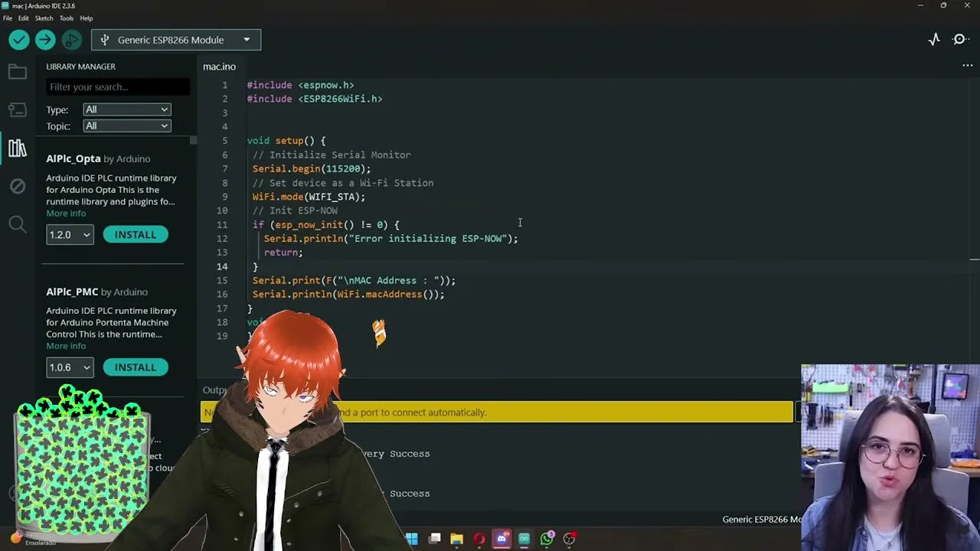980x551 pixels.
Task: Focus the Filter your search field
Action: click(x=118, y=86)
